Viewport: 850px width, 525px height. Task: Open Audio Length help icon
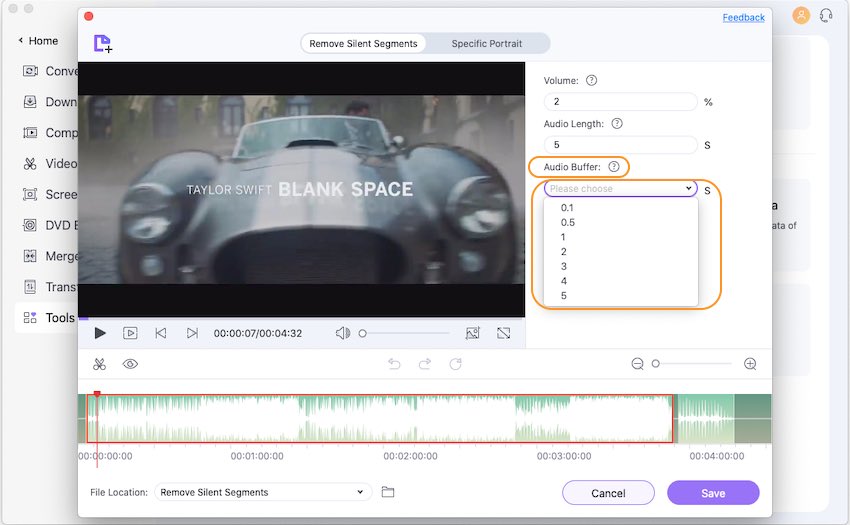tap(617, 124)
